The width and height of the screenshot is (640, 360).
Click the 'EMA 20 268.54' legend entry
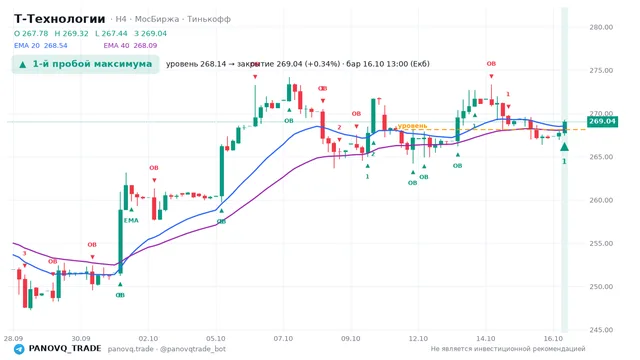tap(41, 45)
